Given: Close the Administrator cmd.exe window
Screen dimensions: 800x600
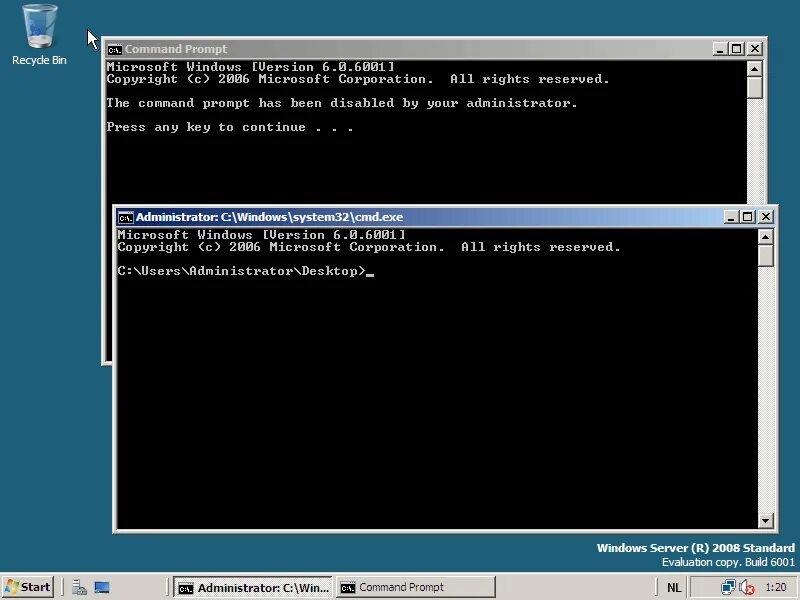Looking at the screenshot, I should [766, 217].
